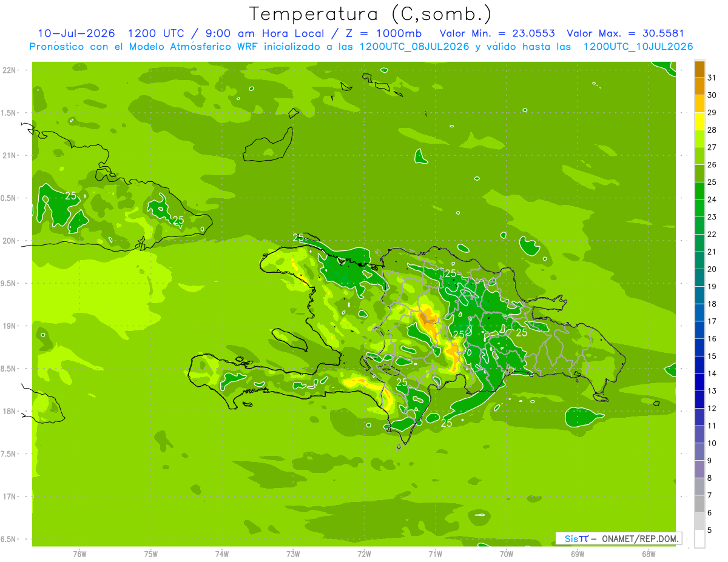728x562 pixels.
Task: Click the '71W' longitude label
Action: [435, 554]
